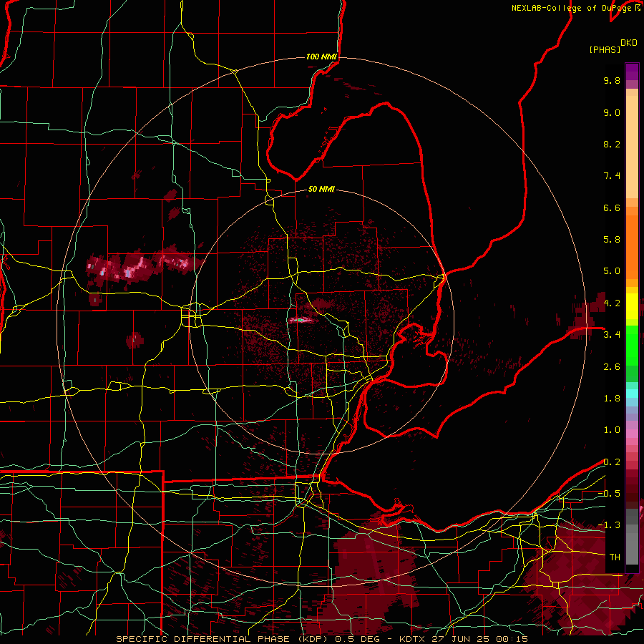Click the 27 JUN 25 00:15 timestamp

(479, 639)
